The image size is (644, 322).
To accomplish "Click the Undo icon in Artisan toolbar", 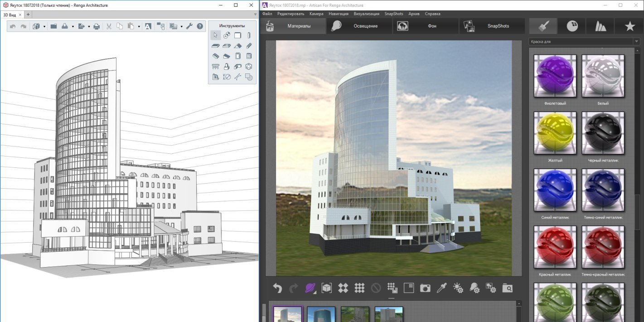I will [278, 288].
